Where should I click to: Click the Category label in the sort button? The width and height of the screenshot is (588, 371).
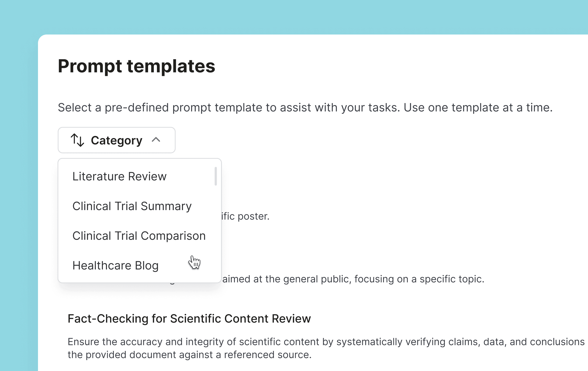pyautogui.click(x=117, y=140)
